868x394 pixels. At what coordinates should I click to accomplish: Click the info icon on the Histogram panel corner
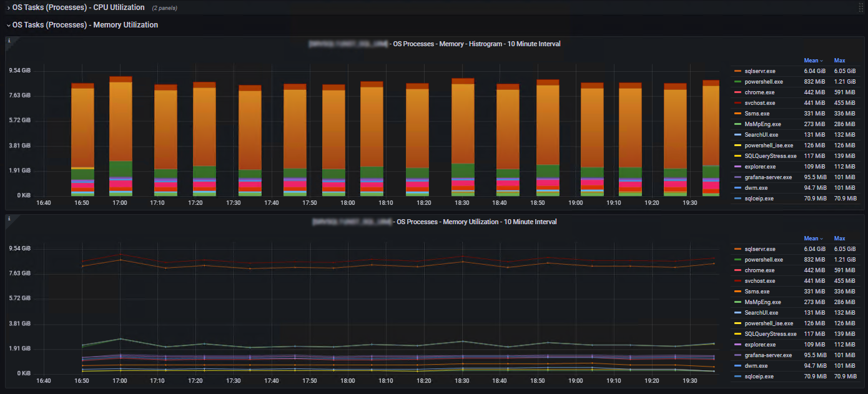pos(9,41)
